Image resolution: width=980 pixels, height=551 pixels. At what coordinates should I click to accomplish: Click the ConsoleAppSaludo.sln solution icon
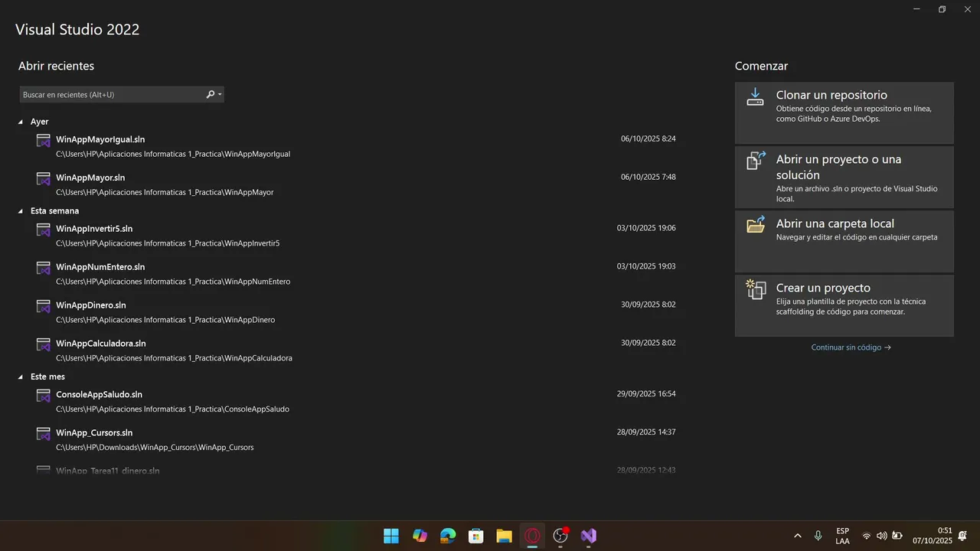(x=43, y=396)
